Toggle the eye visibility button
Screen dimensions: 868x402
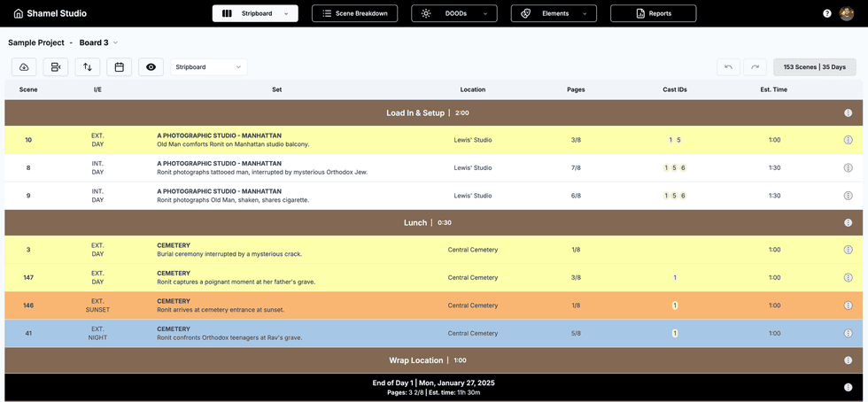coord(151,67)
